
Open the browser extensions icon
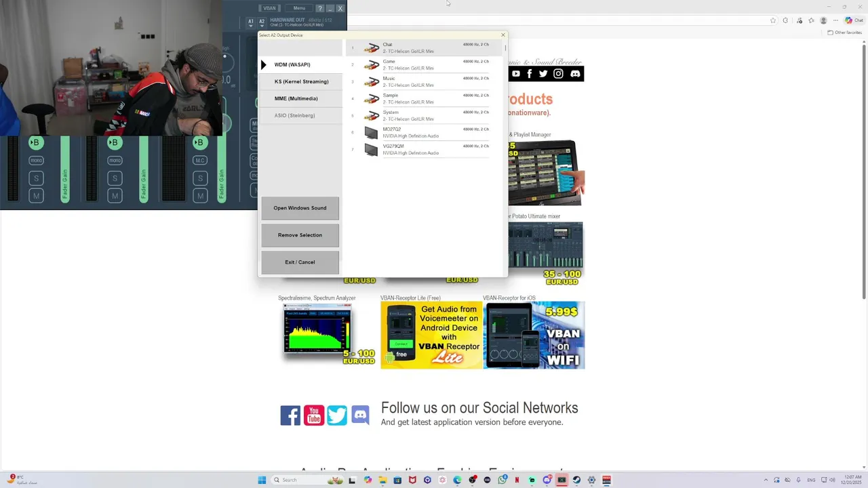[785, 20]
